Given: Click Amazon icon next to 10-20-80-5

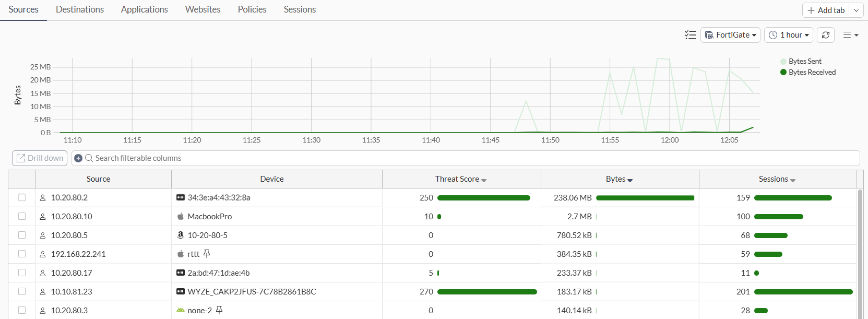Looking at the screenshot, I should point(181,235).
